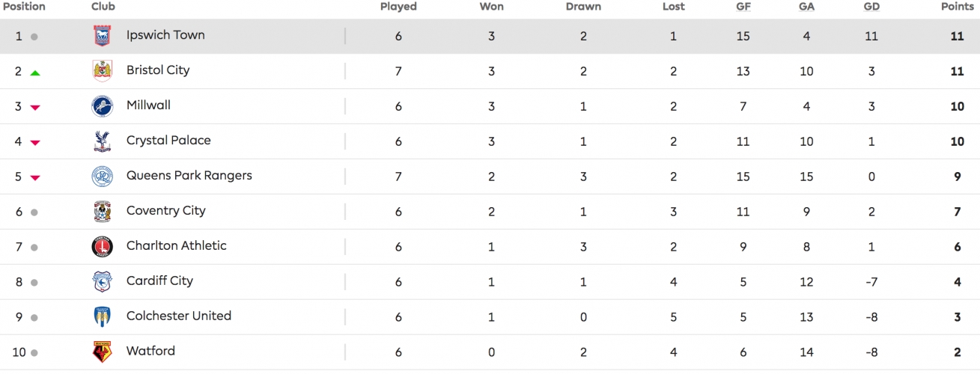Click the Coventry City crest
Image resolution: width=980 pixels, height=374 pixels.
click(102, 212)
